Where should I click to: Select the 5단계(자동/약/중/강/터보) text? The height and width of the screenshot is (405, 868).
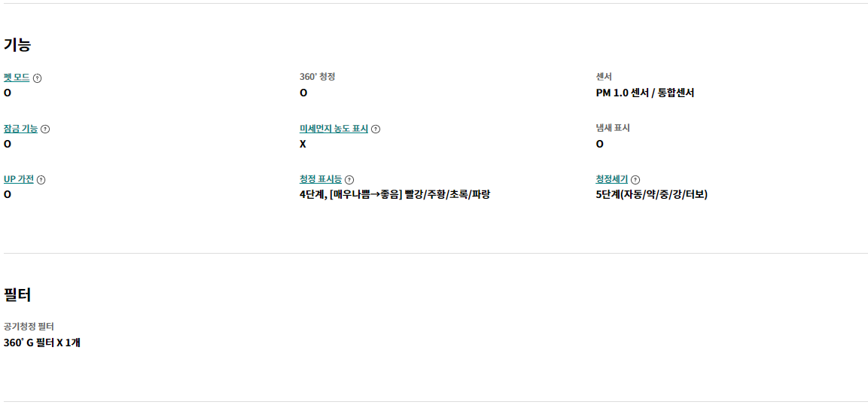tap(651, 195)
